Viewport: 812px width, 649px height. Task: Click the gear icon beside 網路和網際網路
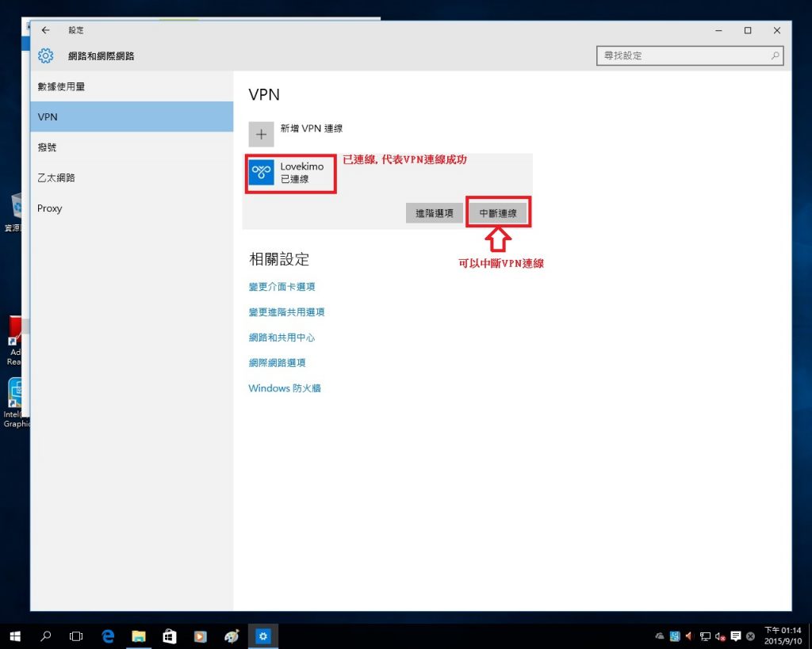(x=45, y=55)
